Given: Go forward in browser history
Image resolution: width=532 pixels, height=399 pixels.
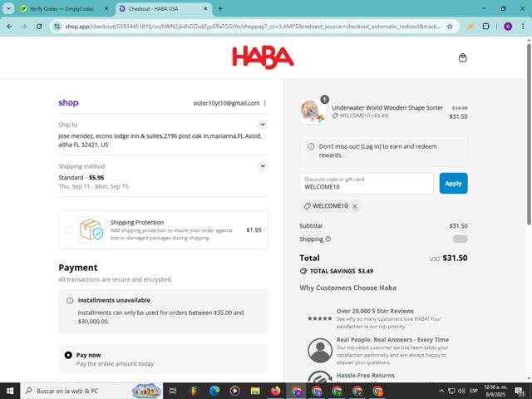Looking at the screenshot, I should click(24, 27).
